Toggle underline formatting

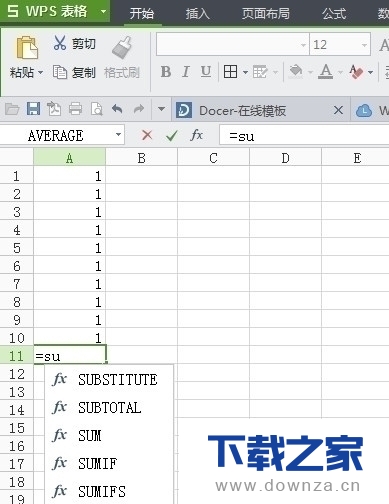coord(206,72)
